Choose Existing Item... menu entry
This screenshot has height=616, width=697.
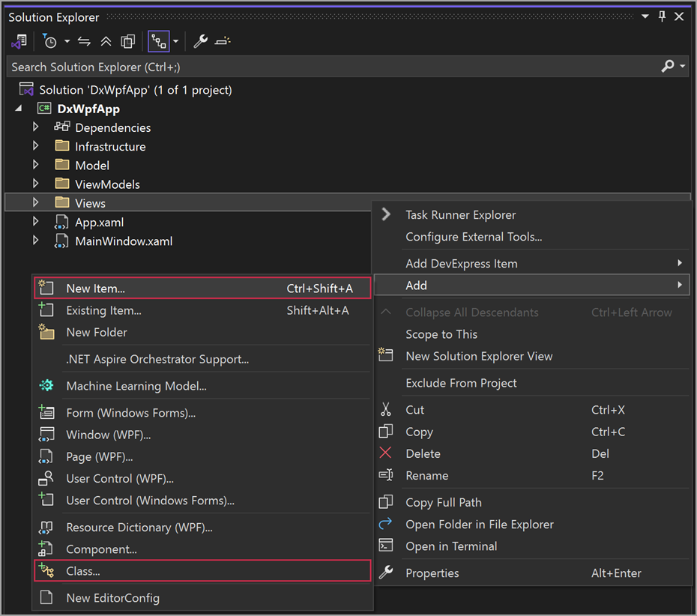202,310
